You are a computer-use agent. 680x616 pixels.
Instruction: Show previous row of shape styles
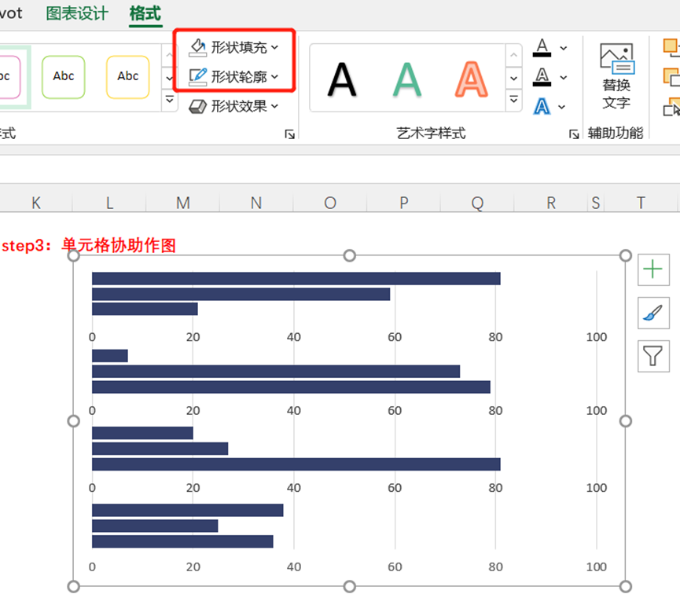170,55
